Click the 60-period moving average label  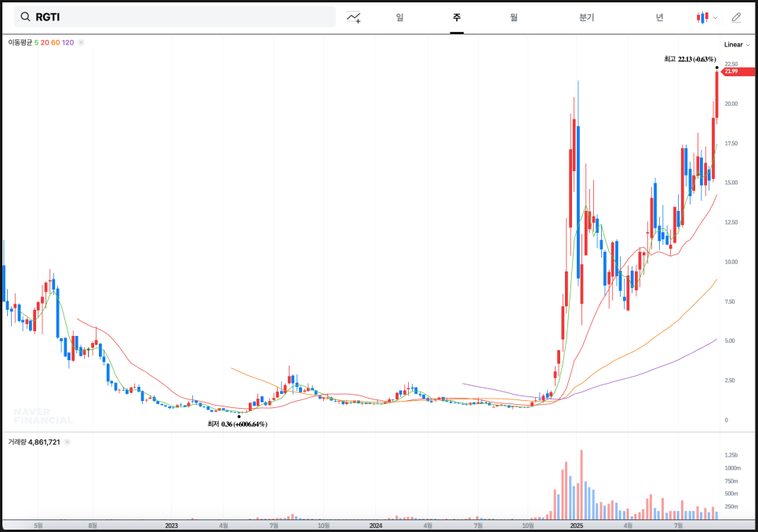[x=55, y=42]
